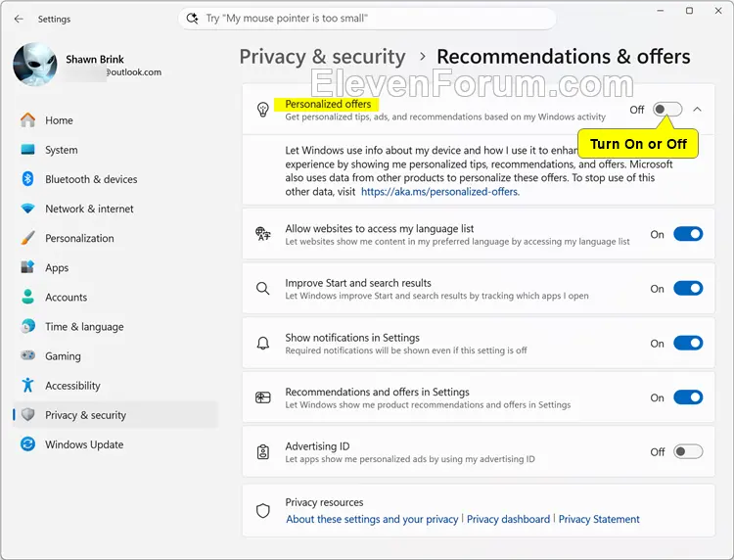Maximize the Settings window
The image size is (734, 560).
pyautogui.click(x=690, y=11)
